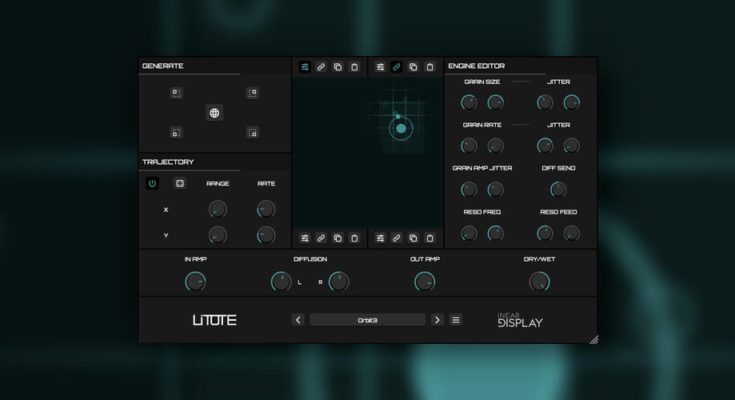Click the bottom-right Generate corner icon
The image size is (735, 400).
(x=253, y=132)
